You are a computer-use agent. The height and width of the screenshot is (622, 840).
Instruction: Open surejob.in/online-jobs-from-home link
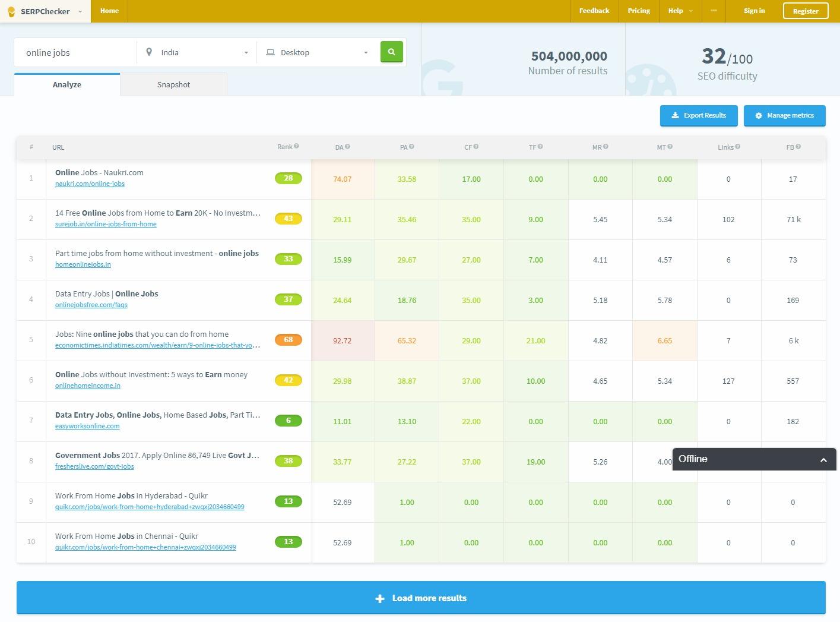(106, 224)
